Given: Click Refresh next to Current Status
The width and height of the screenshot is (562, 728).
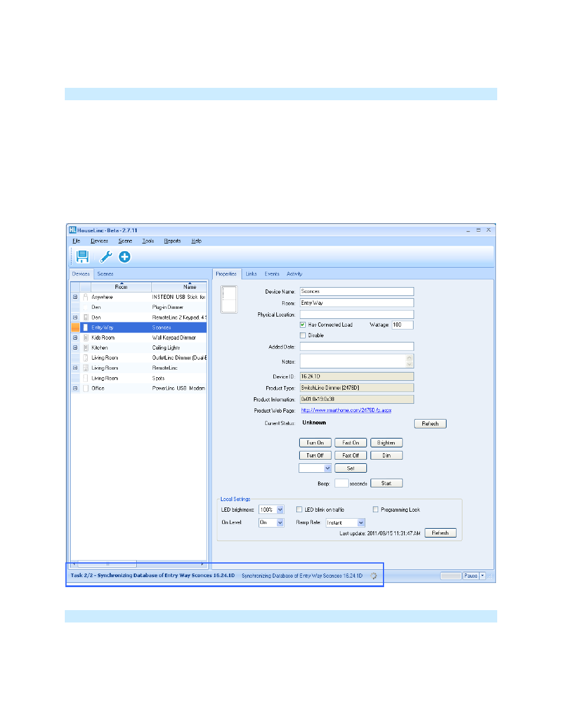Looking at the screenshot, I should (430, 423).
